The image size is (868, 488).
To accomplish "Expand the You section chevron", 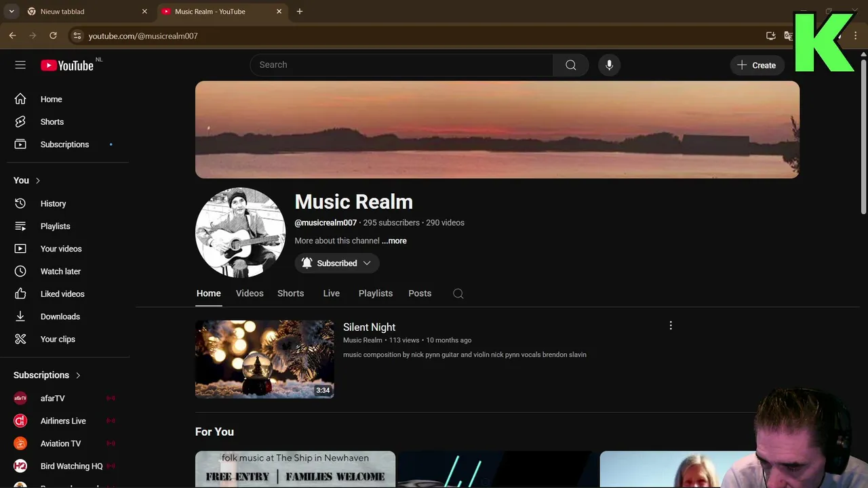I will [38, 180].
